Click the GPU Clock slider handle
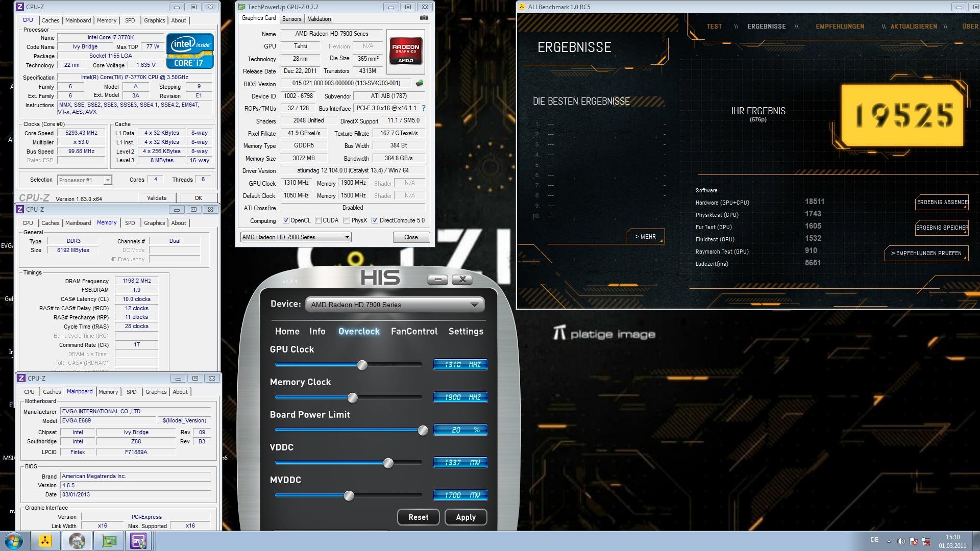The width and height of the screenshot is (980, 551). (x=362, y=365)
